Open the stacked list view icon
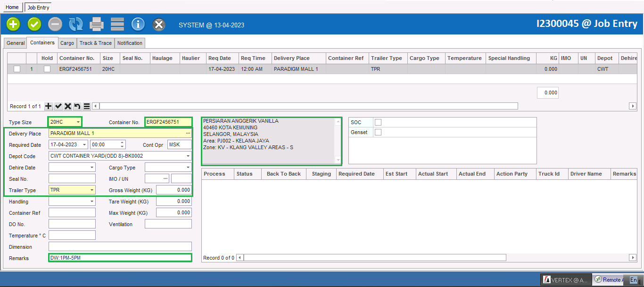Image resolution: width=644 pixels, height=287 pixels. click(117, 24)
